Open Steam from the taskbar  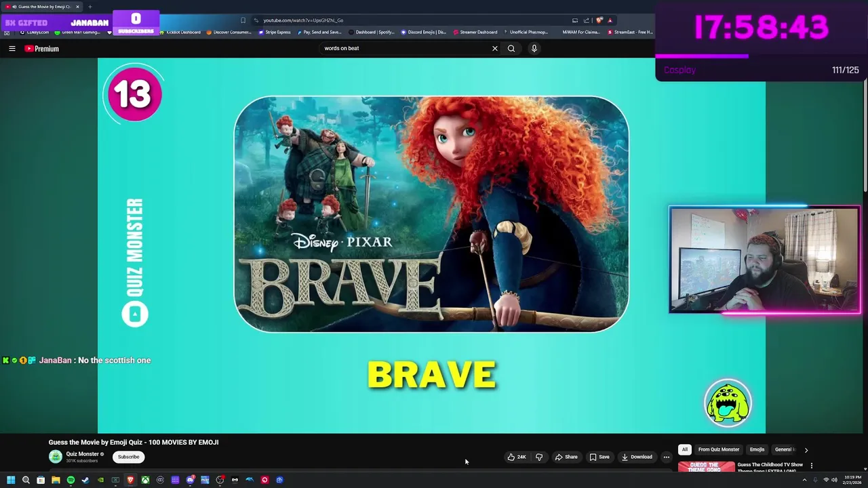coord(85,480)
